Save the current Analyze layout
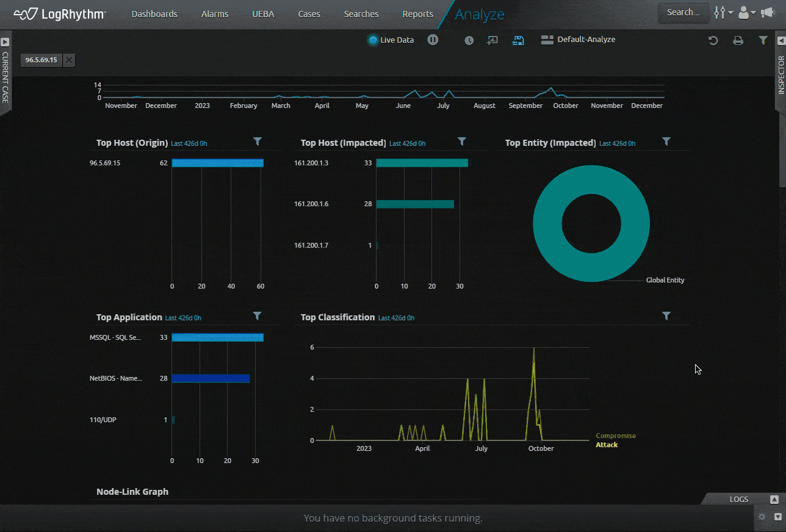786x532 pixels. 517,40
